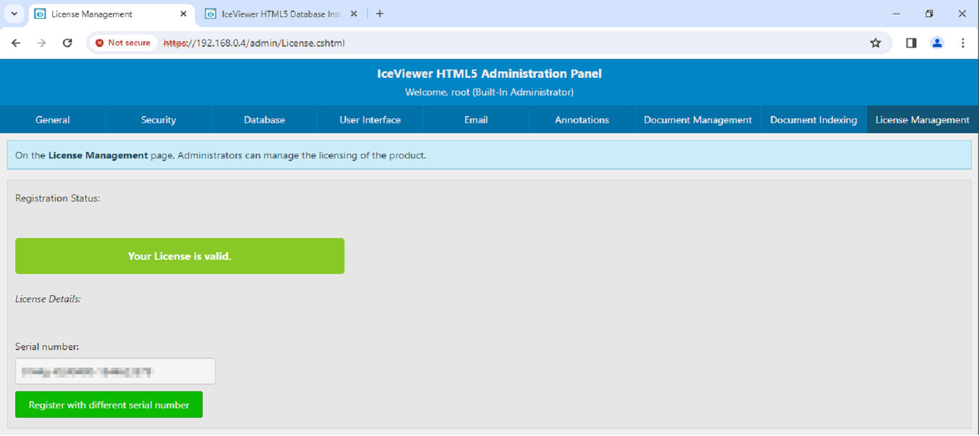This screenshot has height=436, width=980.
Task: Open the browser side panel
Action: tap(911, 43)
